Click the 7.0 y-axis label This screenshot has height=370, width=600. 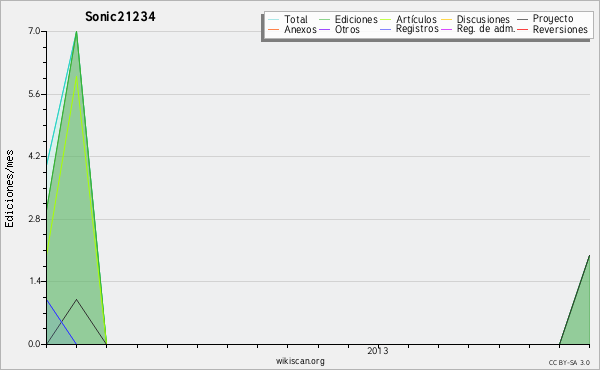coord(35,31)
